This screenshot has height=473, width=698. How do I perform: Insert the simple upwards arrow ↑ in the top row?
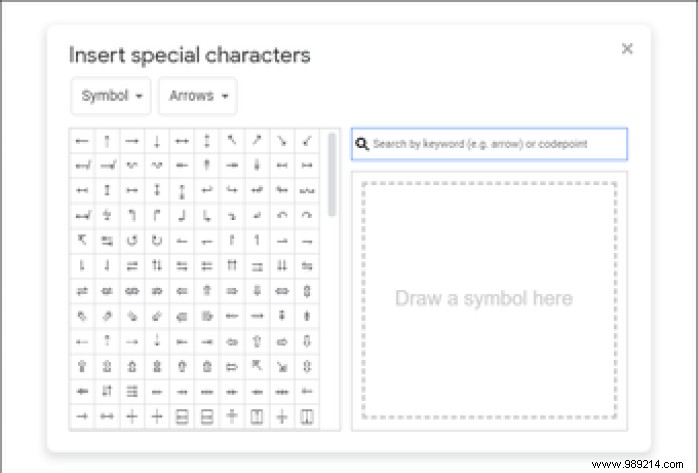[107, 141]
